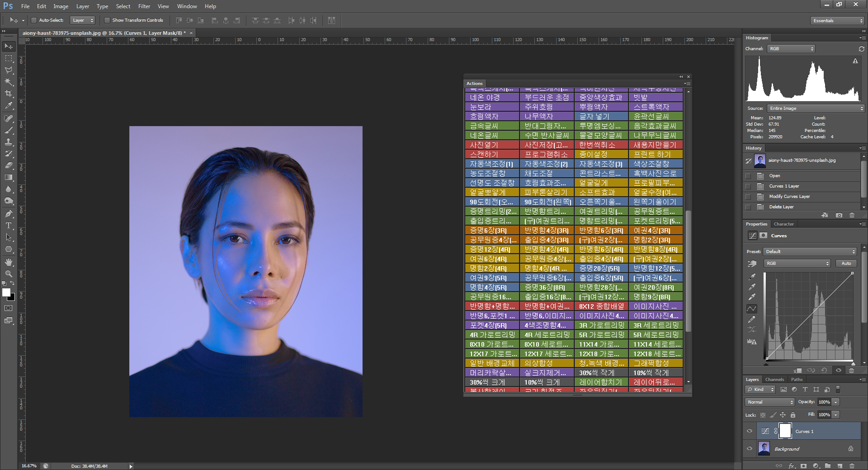Open the Auto-Select Layer dropdown
The image size is (868, 470).
pyautogui.click(x=83, y=20)
